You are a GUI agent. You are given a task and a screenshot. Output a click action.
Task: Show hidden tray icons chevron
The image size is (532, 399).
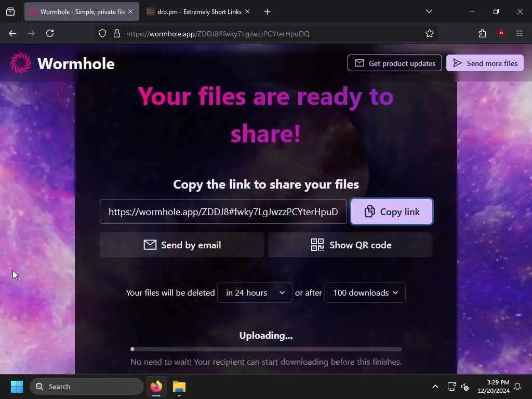pos(435,387)
